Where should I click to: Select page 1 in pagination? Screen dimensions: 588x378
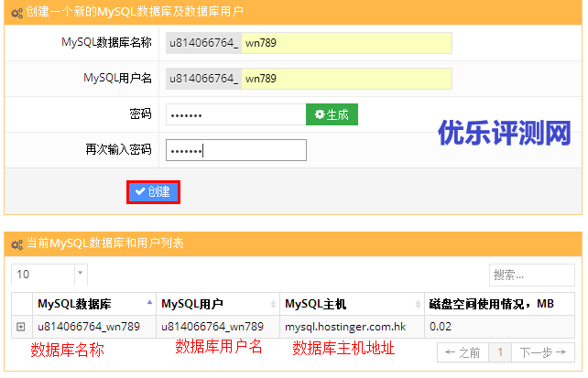coord(500,352)
